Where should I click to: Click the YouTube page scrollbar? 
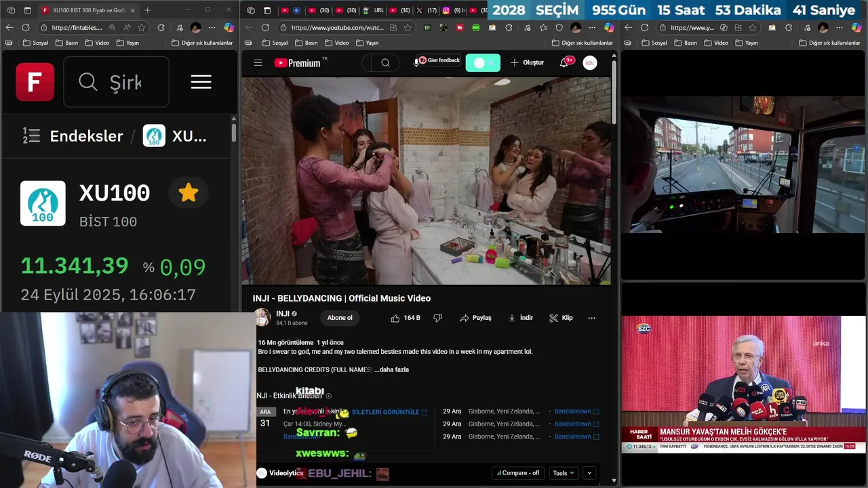tap(614, 91)
